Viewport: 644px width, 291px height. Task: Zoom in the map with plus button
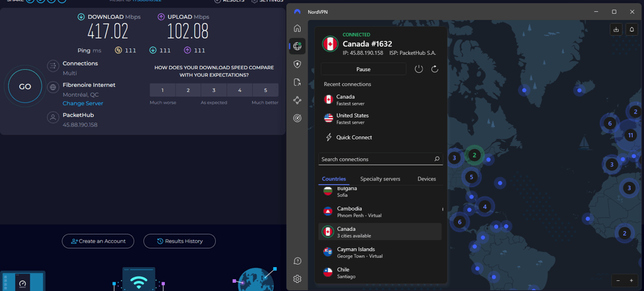[631, 280]
